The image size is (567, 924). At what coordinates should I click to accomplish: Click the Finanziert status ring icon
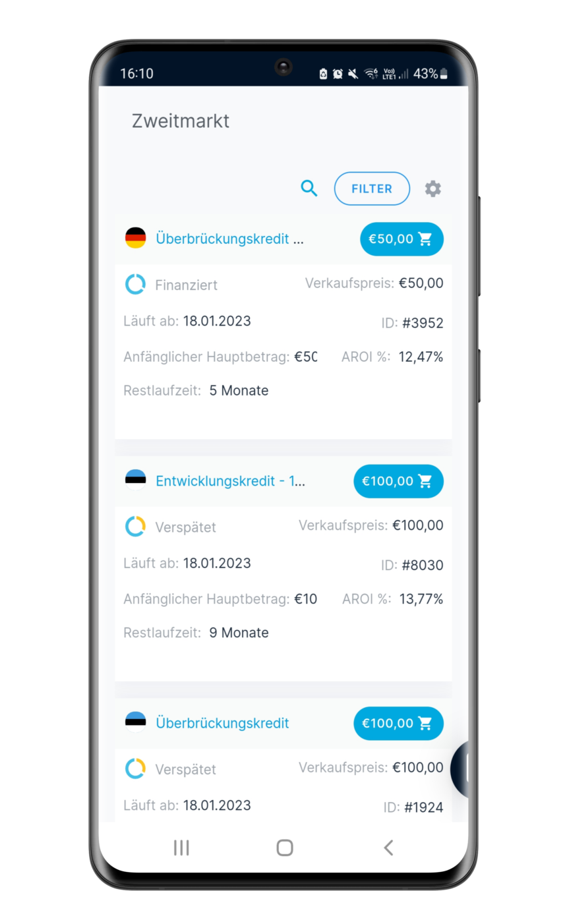pyautogui.click(x=135, y=284)
